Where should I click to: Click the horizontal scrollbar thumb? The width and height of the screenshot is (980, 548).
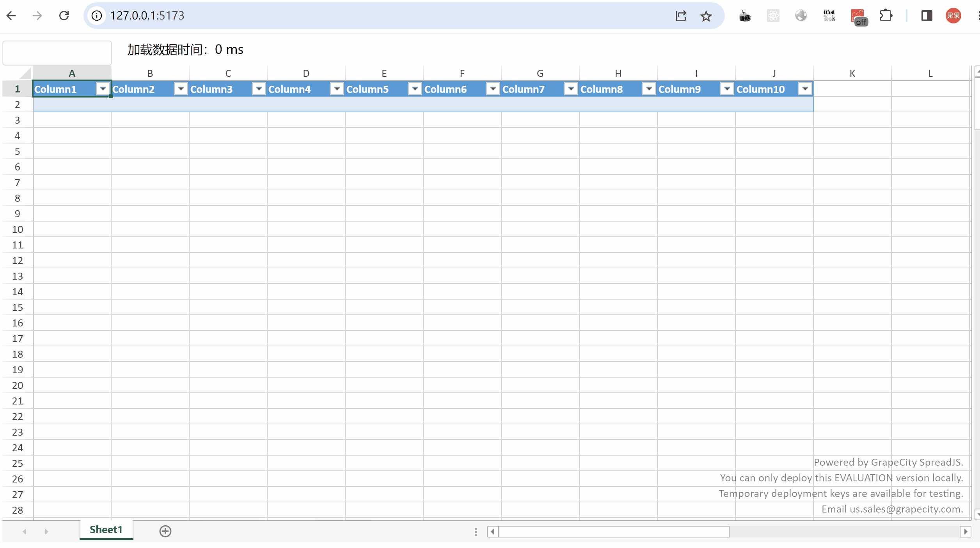point(614,532)
